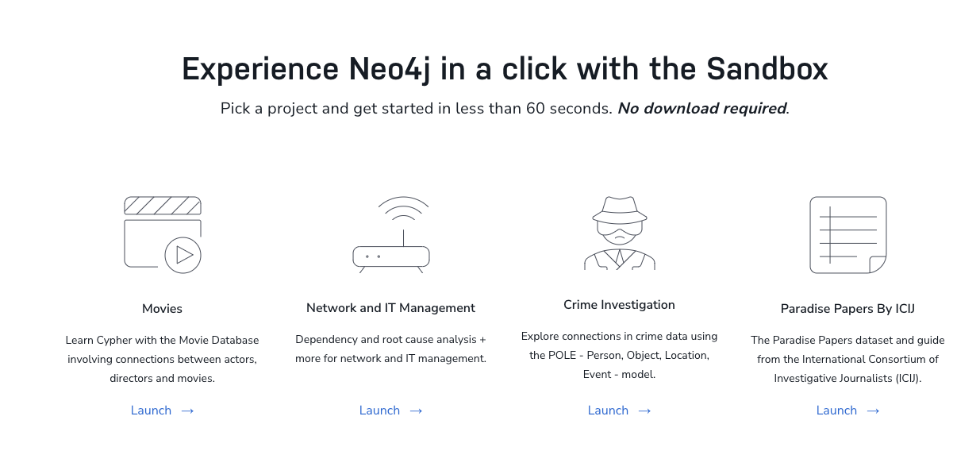Launch the Network and IT Management sandbox
This screenshot has width=980, height=451.
click(x=391, y=411)
